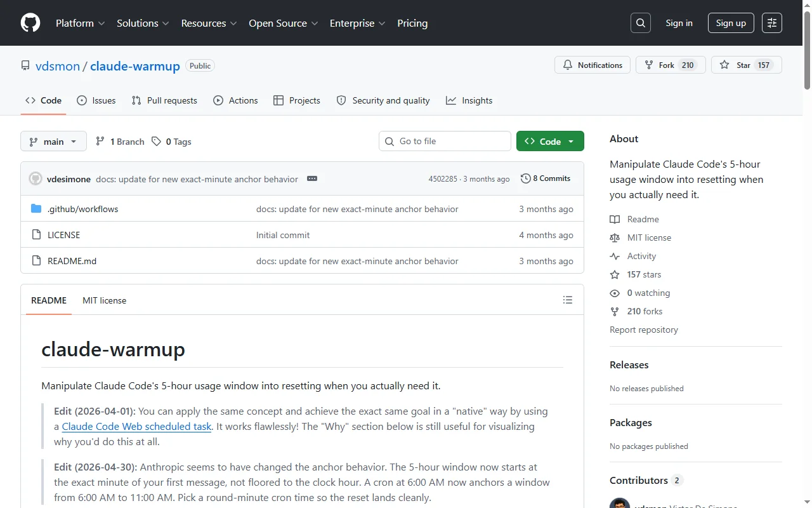This screenshot has height=508, width=812.
Task: Select the README tab in file viewer
Action: pos(49,300)
